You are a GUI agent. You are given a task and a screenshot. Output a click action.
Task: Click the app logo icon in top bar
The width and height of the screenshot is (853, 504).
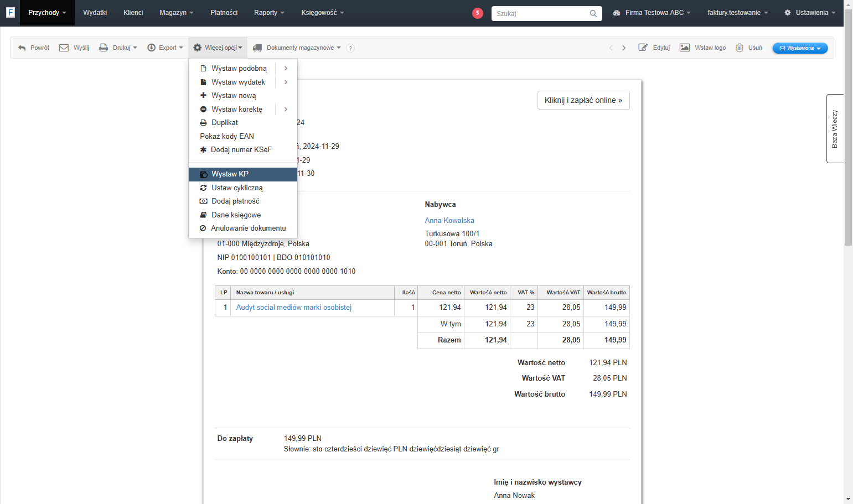tap(10, 12)
